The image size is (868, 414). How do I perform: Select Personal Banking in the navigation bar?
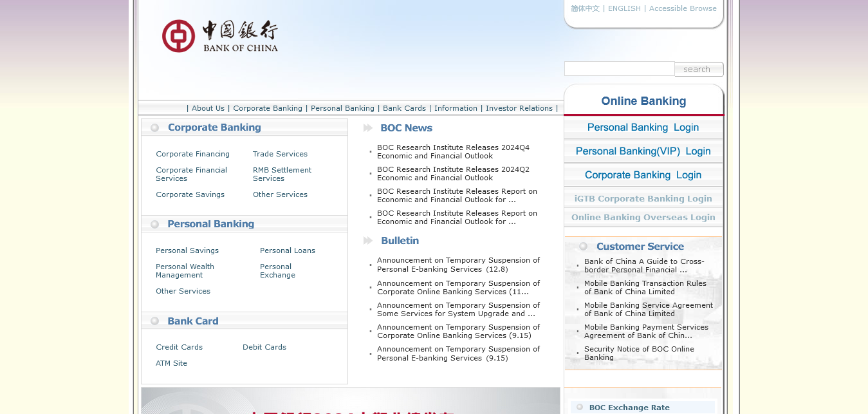342,108
